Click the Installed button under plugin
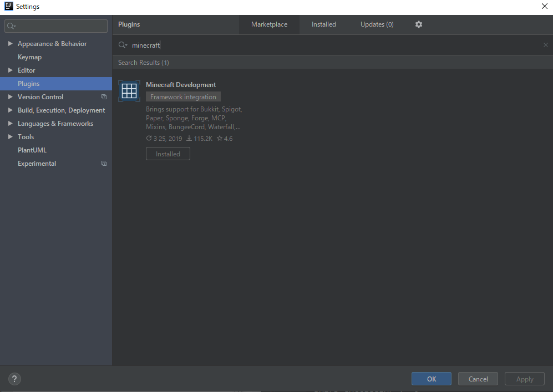The width and height of the screenshot is (553, 392). [168, 154]
